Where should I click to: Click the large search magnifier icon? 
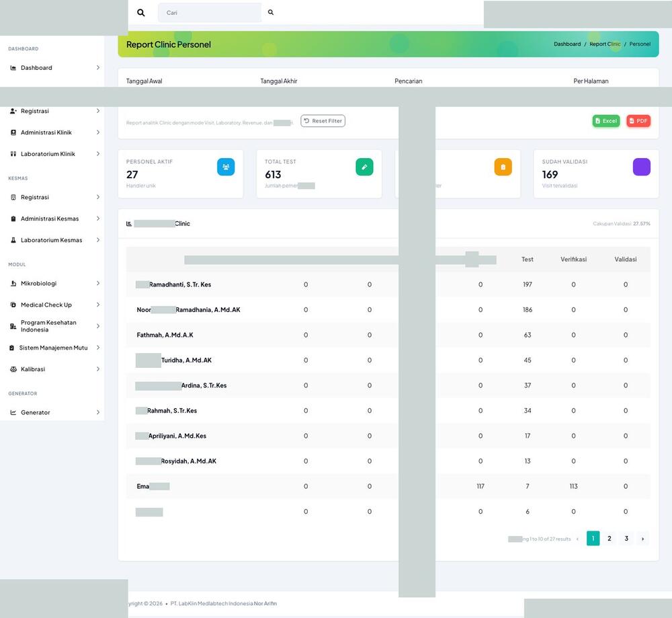(x=140, y=13)
